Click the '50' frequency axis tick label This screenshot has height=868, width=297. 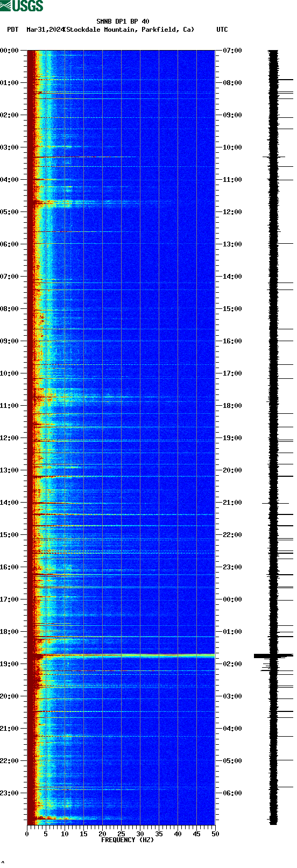click(215, 834)
